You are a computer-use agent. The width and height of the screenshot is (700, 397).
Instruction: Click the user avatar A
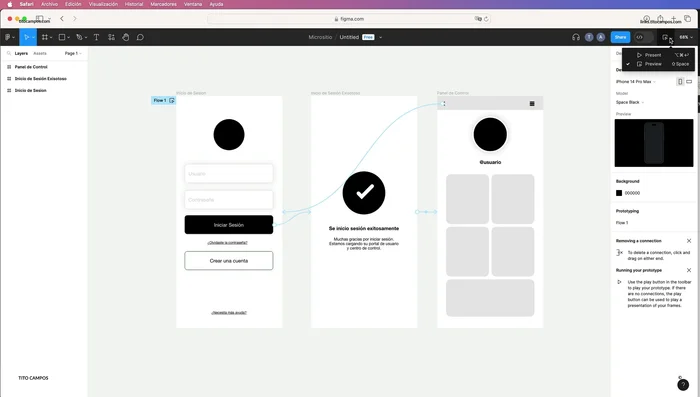(601, 37)
